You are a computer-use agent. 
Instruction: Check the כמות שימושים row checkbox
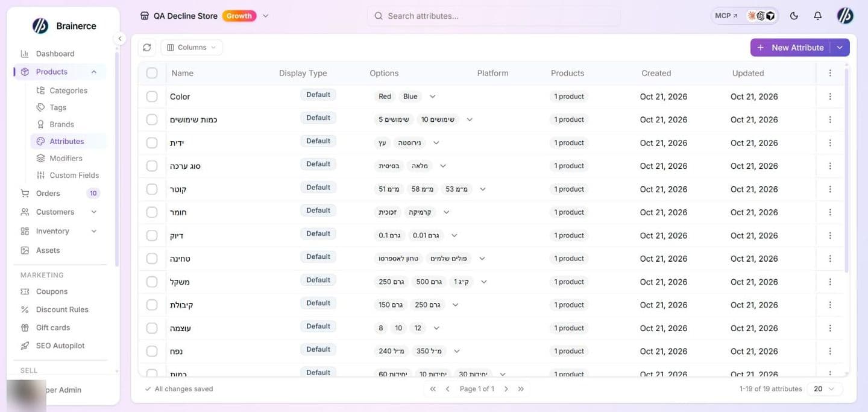point(152,119)
